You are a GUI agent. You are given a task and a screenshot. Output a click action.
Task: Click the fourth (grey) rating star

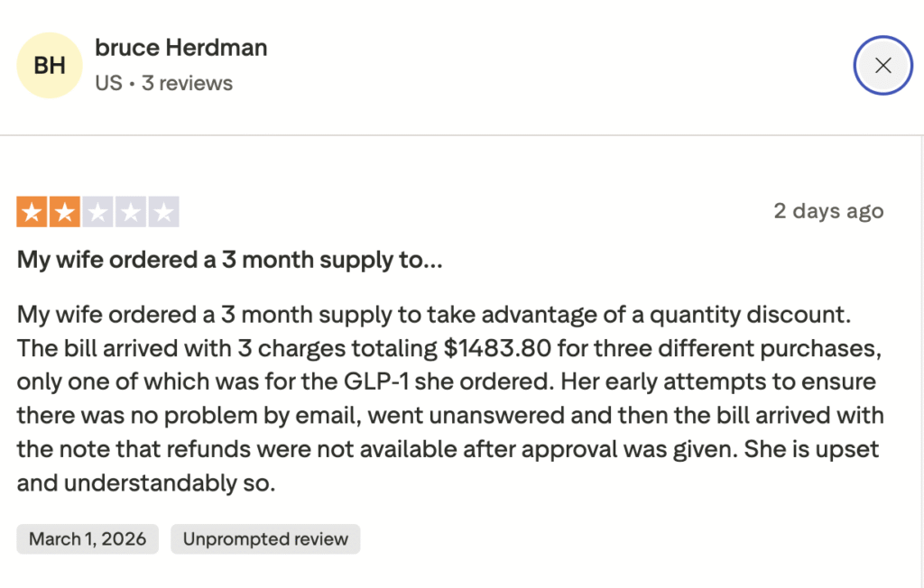(130, 213)
